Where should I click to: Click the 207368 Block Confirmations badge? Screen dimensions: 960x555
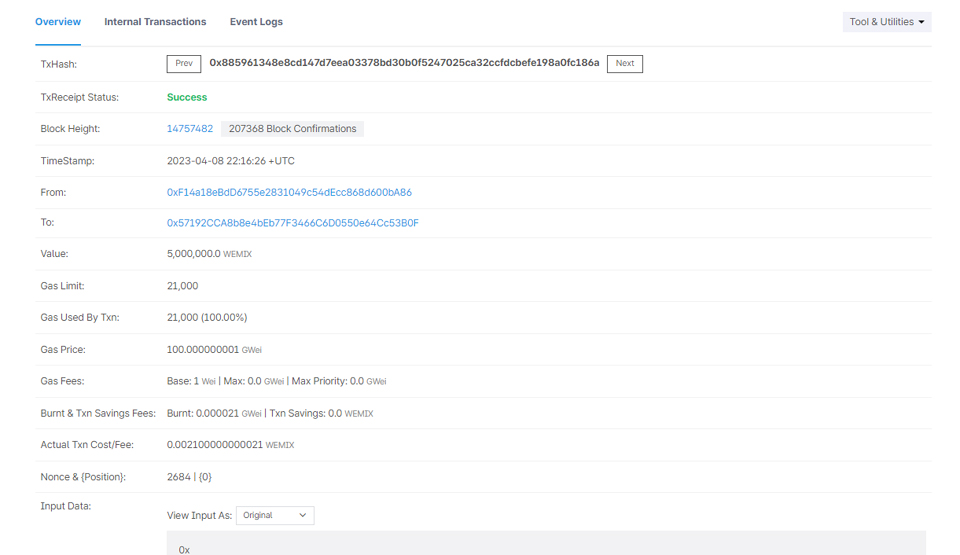292,129
